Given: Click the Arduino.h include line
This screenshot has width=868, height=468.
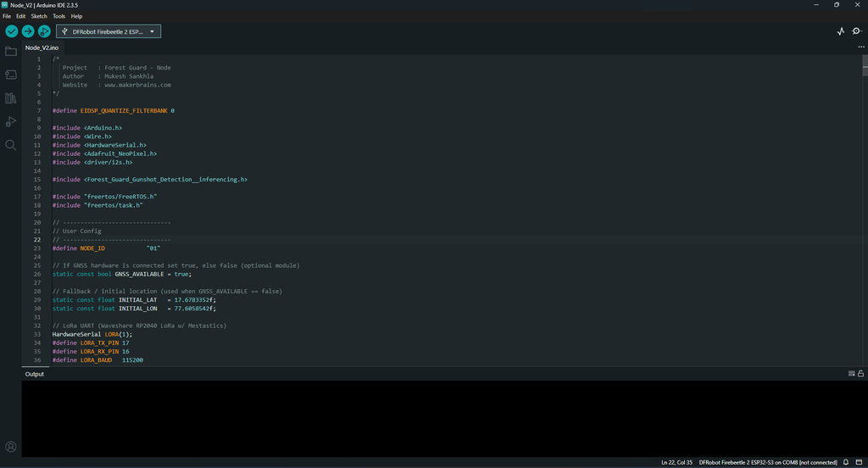Looking at the screenshot, I should [87, 128].
